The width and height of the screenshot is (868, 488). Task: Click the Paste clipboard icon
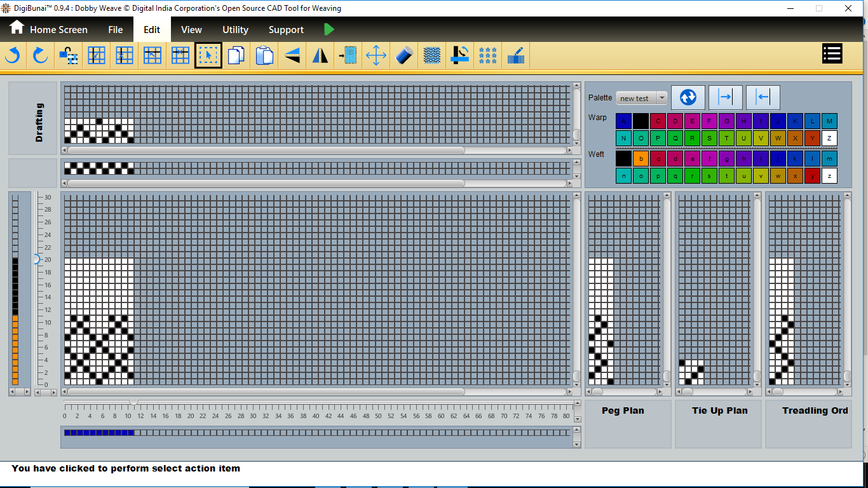(264, 56)
